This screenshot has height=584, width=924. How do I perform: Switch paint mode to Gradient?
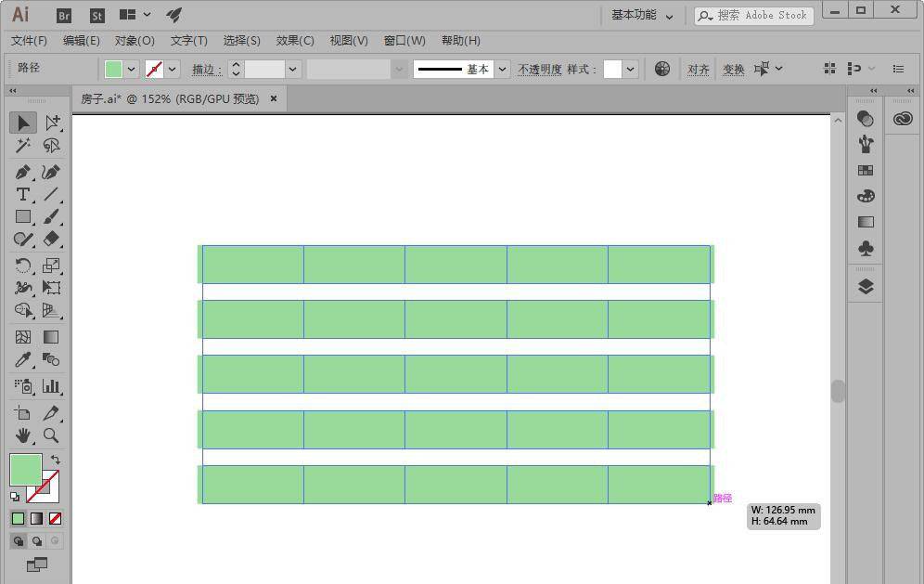pos(36,519)
